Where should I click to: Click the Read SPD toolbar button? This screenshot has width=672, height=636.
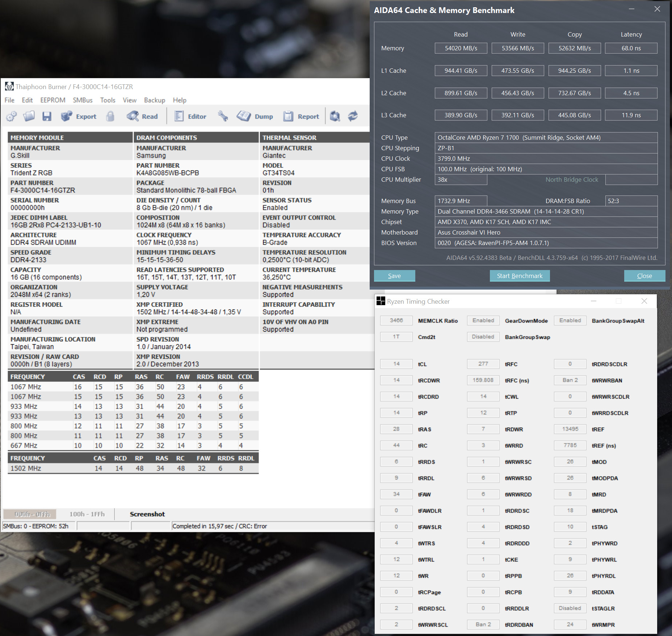click(142, 116)
